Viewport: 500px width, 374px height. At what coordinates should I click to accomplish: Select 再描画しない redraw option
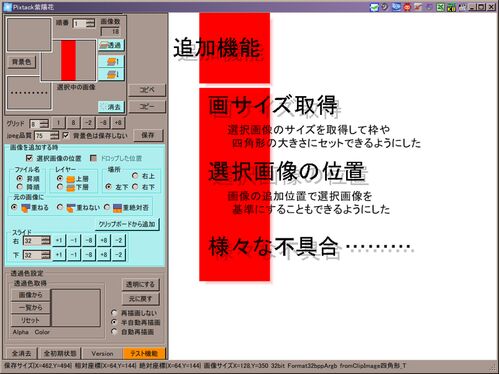click(x=114, y=313)
